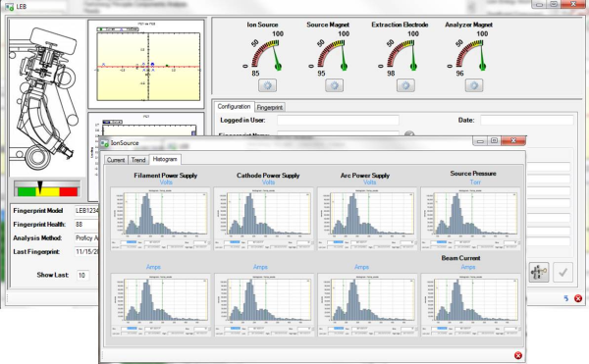Click the Filament Power Supply Volts histogram

click(160, 219)
